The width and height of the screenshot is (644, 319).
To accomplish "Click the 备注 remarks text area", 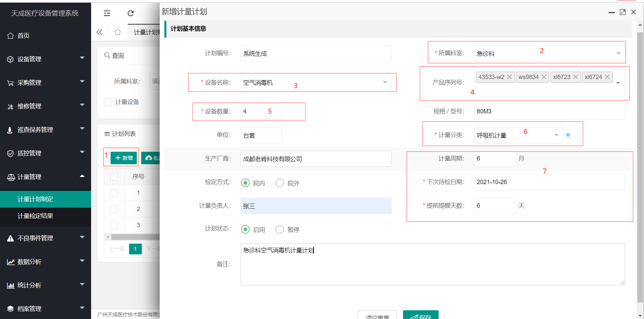I will 433,264.
